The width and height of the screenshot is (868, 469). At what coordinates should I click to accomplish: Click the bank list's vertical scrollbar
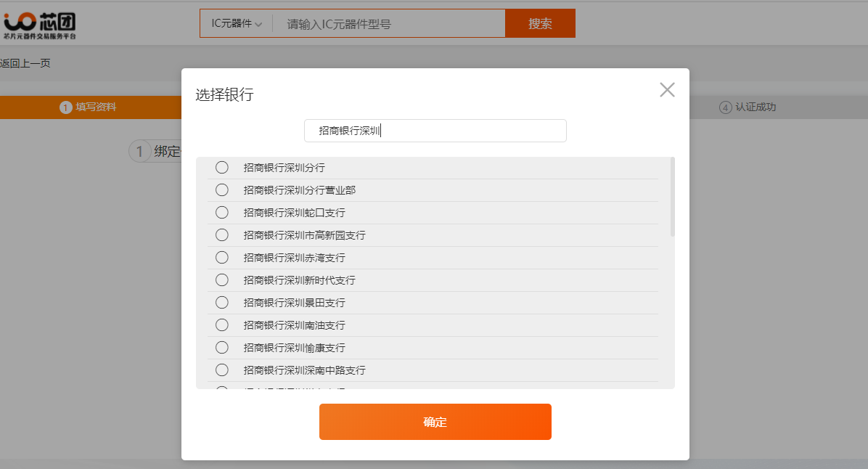673,197
